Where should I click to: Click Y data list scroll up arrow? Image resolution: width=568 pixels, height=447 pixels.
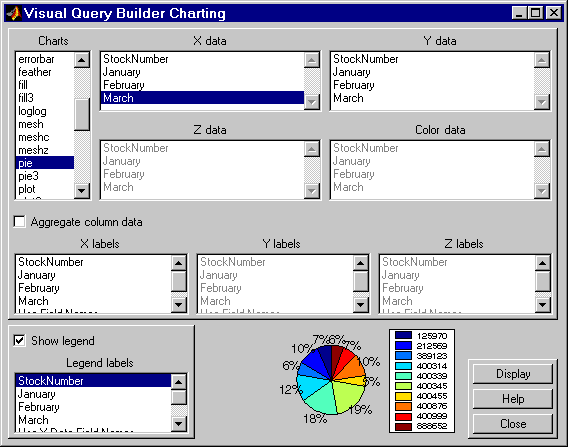(542, 60)
